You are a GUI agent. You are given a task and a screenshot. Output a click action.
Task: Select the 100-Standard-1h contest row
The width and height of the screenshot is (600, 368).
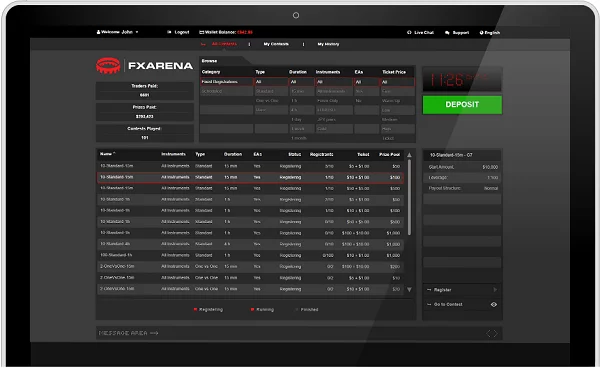[250, 256]
